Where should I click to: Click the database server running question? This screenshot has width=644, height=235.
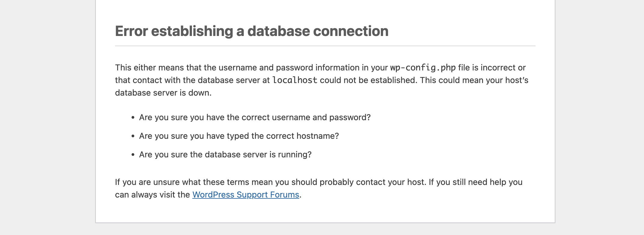[225, 155]
